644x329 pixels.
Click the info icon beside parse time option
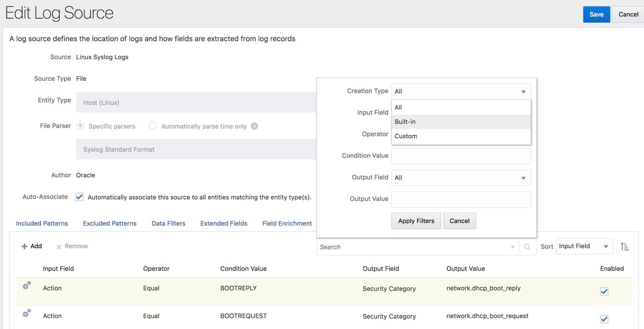pyautogui.click(x=254, y=126)
